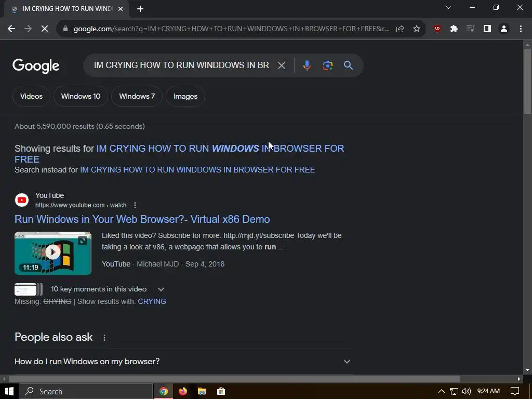Go back with the browser back arrow
Screen dimensions: 532x399
pos(11,29)
